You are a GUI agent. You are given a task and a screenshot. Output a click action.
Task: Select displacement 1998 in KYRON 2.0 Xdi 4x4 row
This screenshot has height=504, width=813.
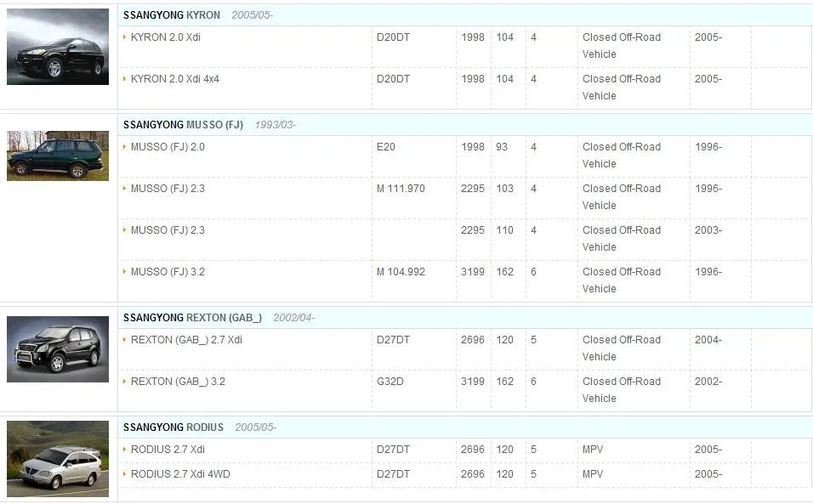(473, 79)
